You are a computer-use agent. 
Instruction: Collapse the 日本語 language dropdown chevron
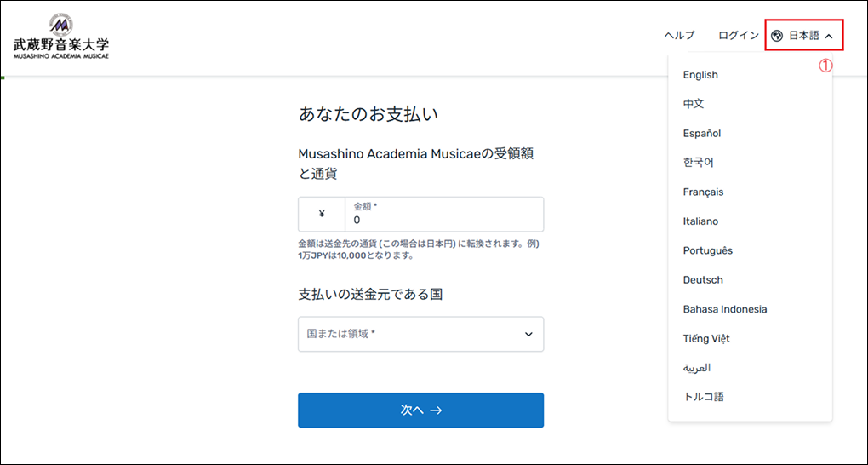click(829, 36)
